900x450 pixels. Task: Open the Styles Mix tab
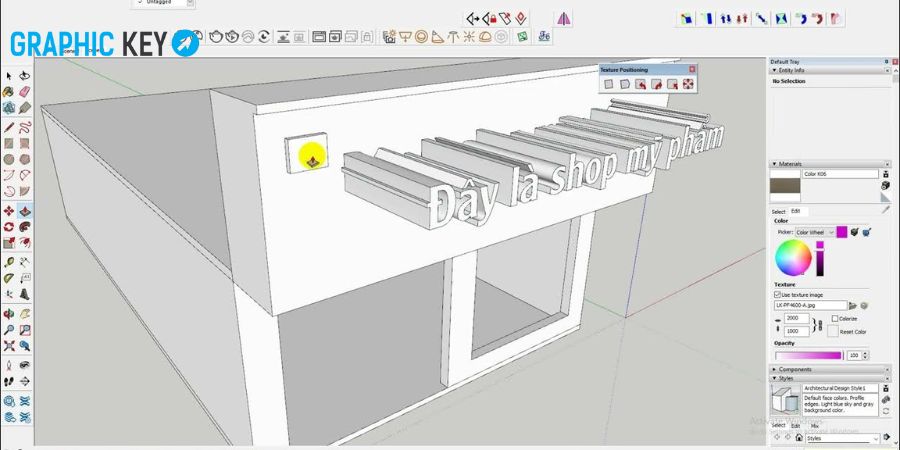(x=814, y=425)
